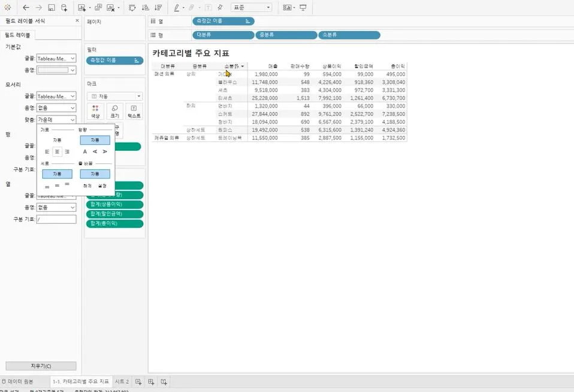
Task: Click the Tableau logo start icon
Action: (8, 7)
